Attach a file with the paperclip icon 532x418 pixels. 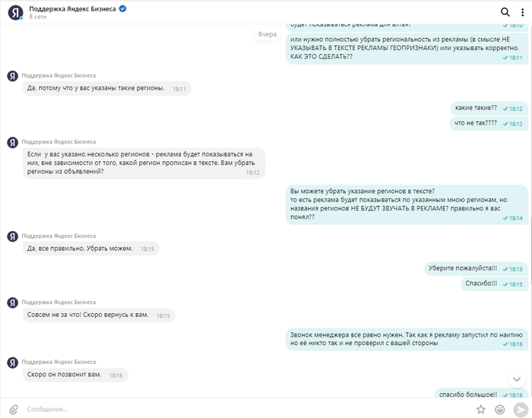[x=13, y=409]
